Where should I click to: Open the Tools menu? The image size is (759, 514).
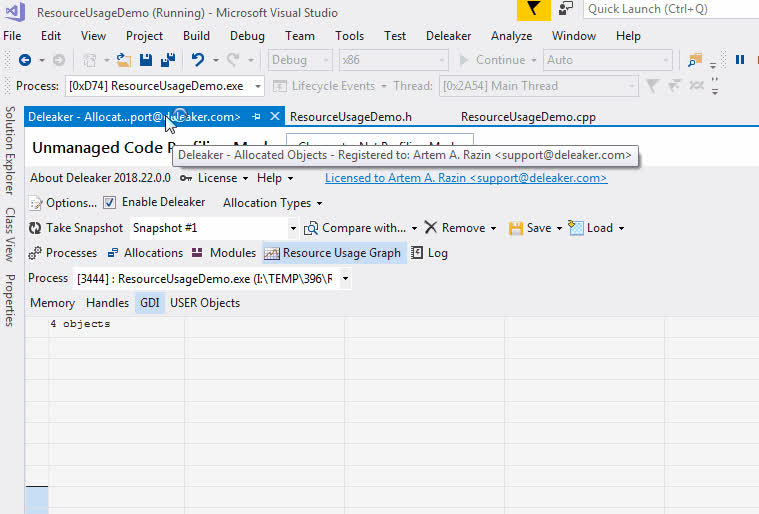pyautogui.click(x=349, y=36)
